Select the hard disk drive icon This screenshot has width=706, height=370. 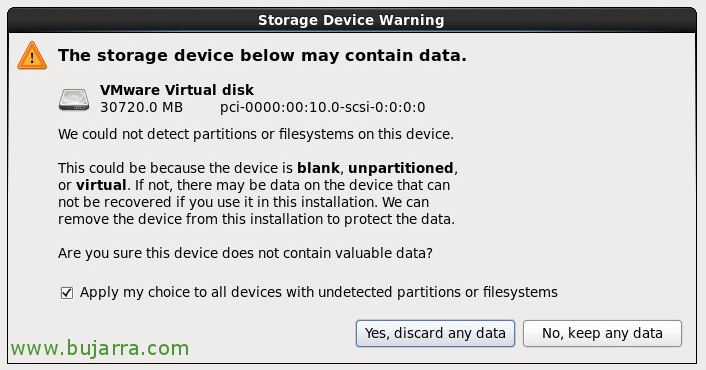point(74,99)
